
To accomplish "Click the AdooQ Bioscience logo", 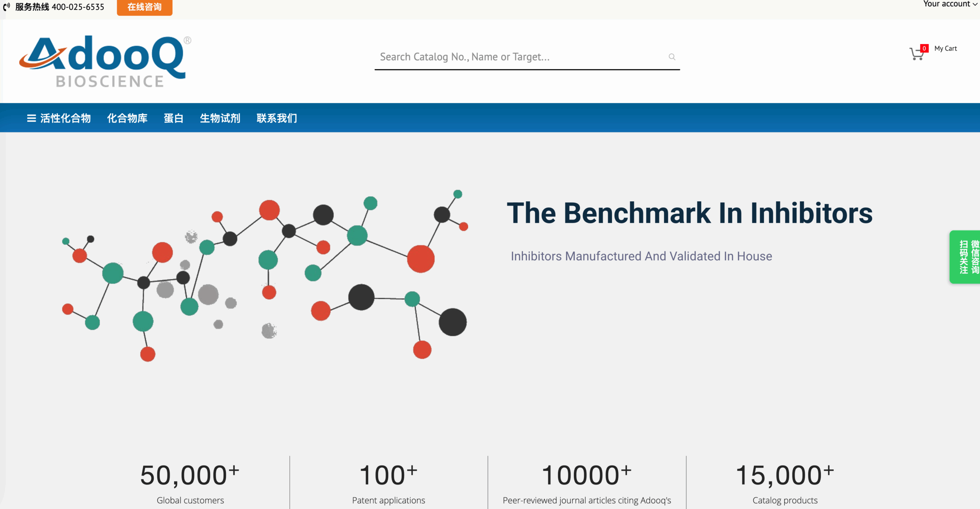I will point(105,61).
